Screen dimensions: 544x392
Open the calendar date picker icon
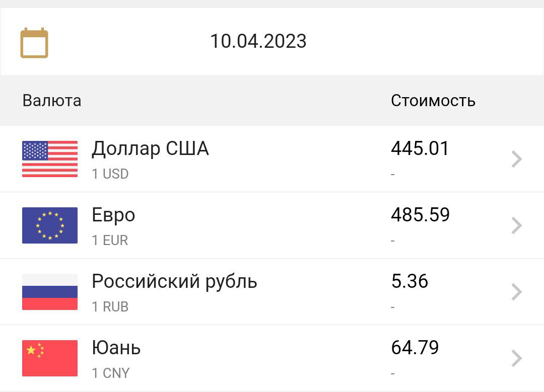(34, 43)
